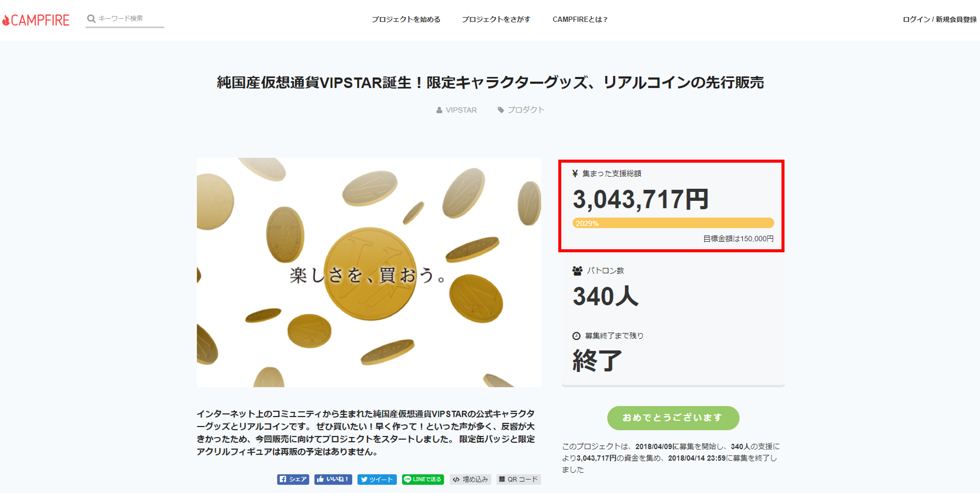Click the user icon beside VIPSTAR

coord(439,110)
